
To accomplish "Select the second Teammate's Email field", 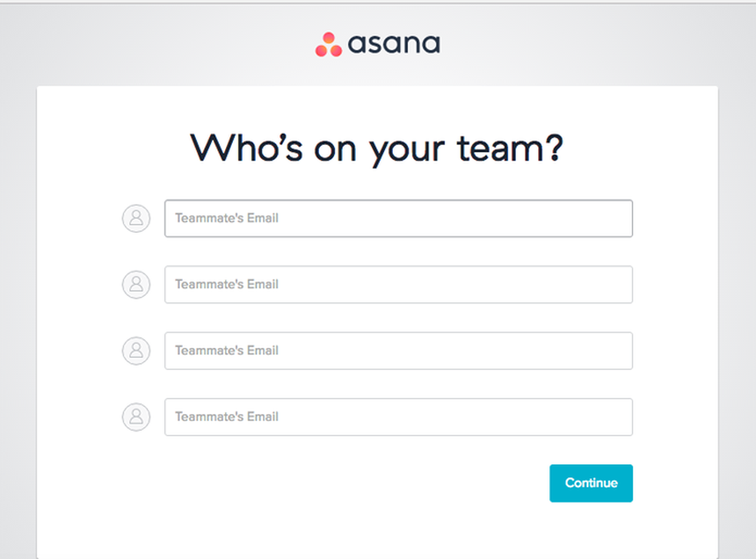I will [x=398, y=285].
